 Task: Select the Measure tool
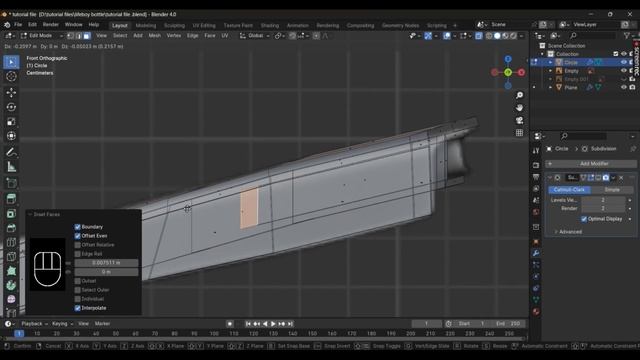11,167
